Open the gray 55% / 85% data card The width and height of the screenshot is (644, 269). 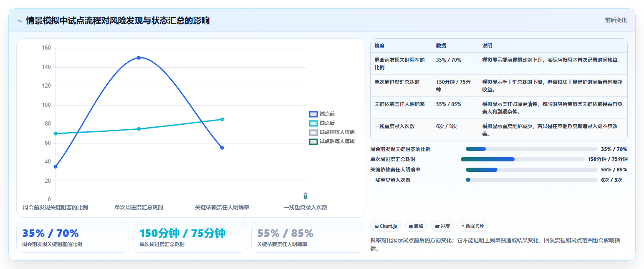pos(308,237)
